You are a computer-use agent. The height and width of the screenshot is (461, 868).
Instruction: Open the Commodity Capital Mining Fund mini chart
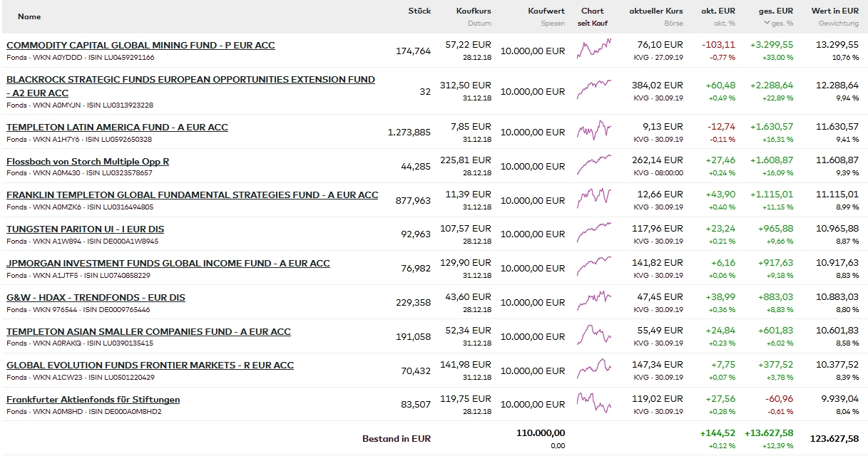point(593,49)
